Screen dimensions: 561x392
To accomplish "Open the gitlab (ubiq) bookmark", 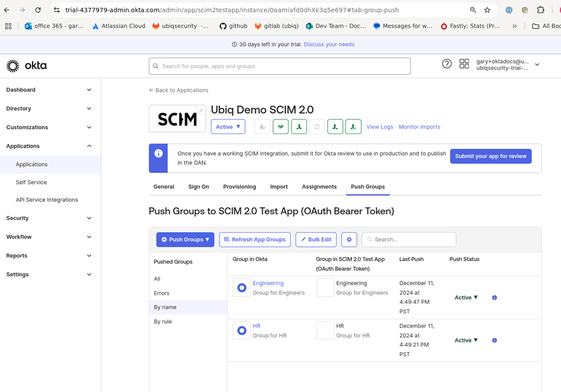I will click(x=276, y=26).
